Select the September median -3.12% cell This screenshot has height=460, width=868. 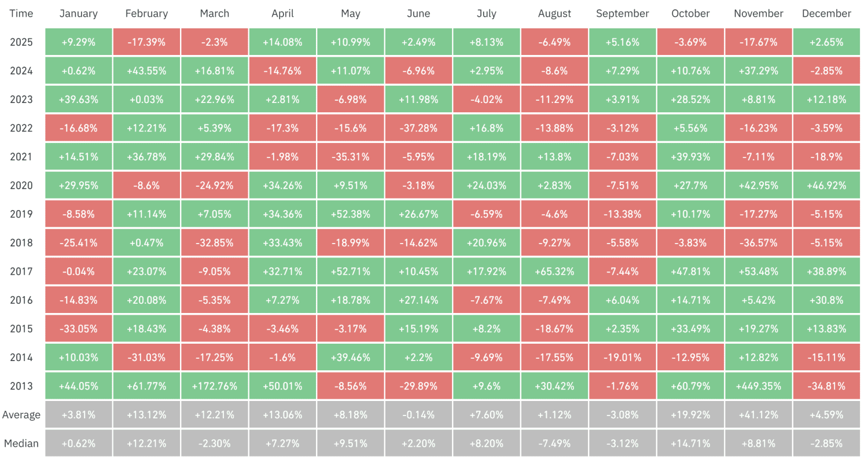point(622,444)
